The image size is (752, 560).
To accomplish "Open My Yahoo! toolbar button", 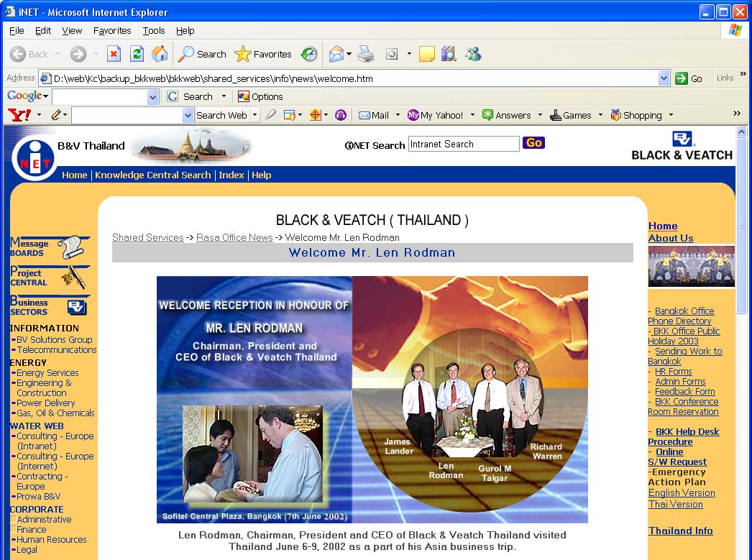I will coord(435,115).
